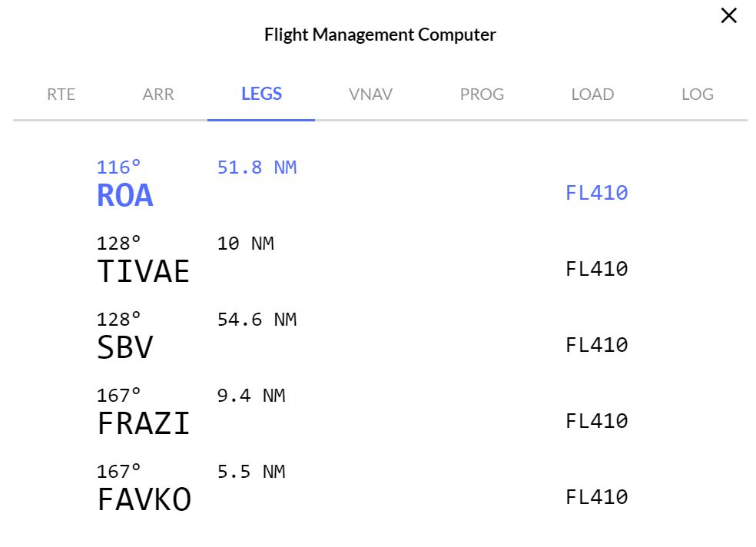The image size is (756, 547).
Task: Open the ARR tab
Action: point(158,94)
